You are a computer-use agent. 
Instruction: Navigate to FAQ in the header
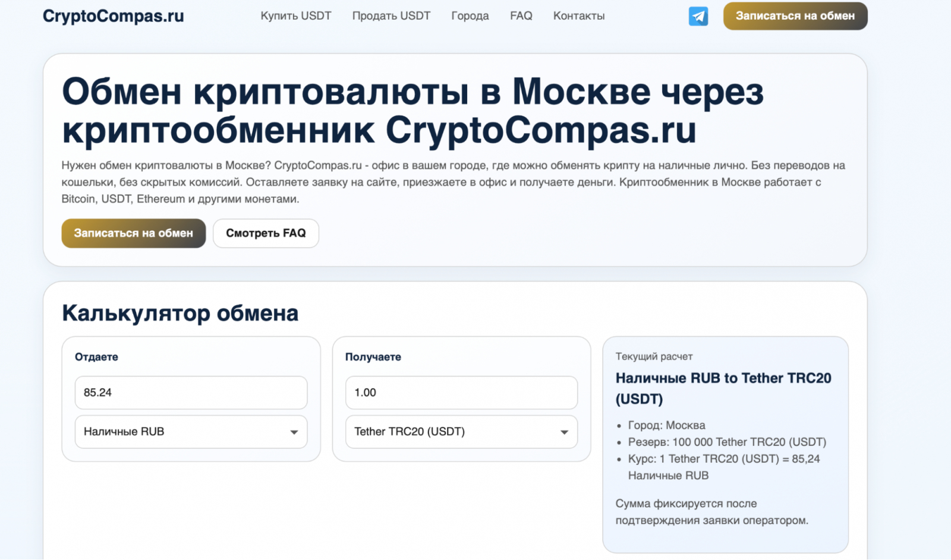click(521, 16)
